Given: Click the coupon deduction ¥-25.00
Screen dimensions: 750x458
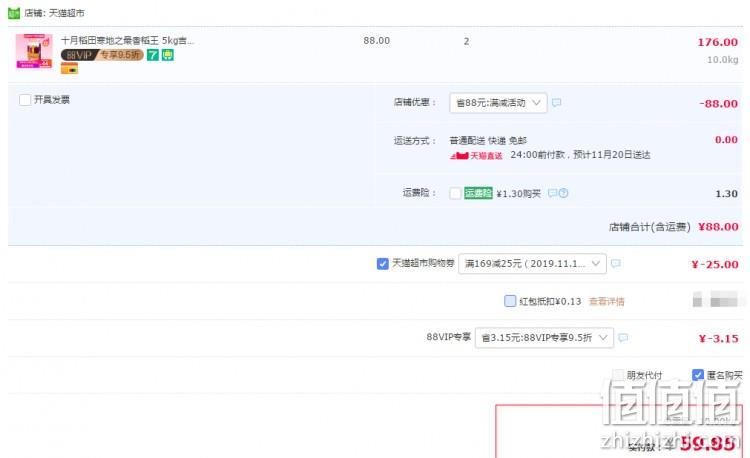Looking at the screenshot, I should [x=715, y=264].
